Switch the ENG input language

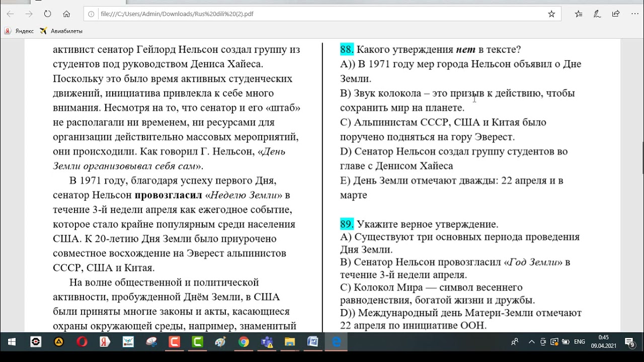[x=580, y=342]
